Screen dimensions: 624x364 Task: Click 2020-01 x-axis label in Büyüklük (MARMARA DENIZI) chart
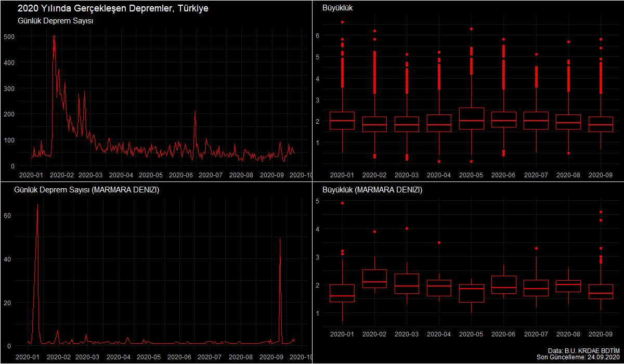click(x=342, y=333)
